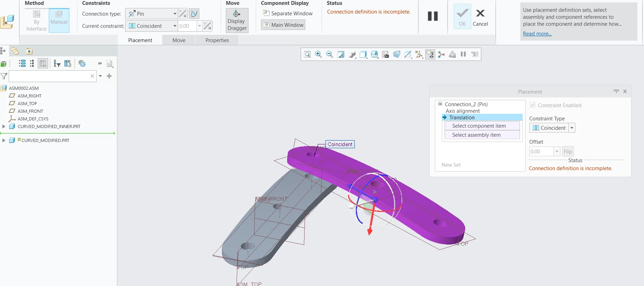Click the tree columns settings icon
This screenshot has width=644, height=286.
tap(68, 63)
